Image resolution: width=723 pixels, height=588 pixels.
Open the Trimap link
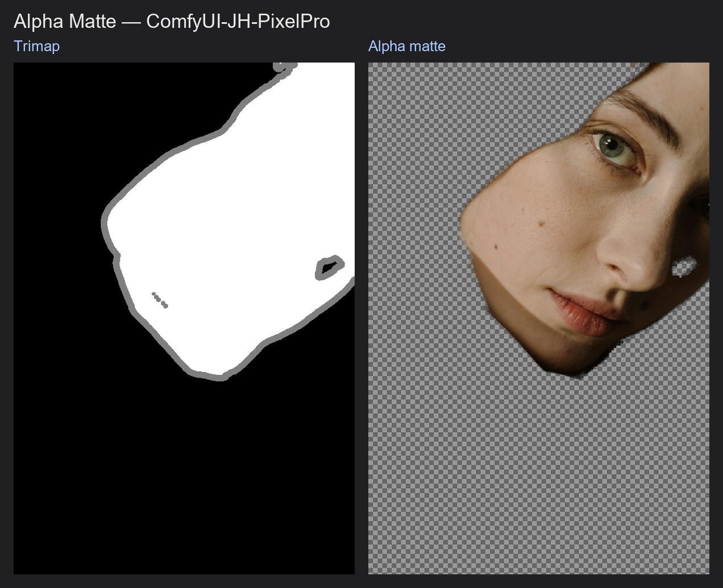[x=36, y=46]
